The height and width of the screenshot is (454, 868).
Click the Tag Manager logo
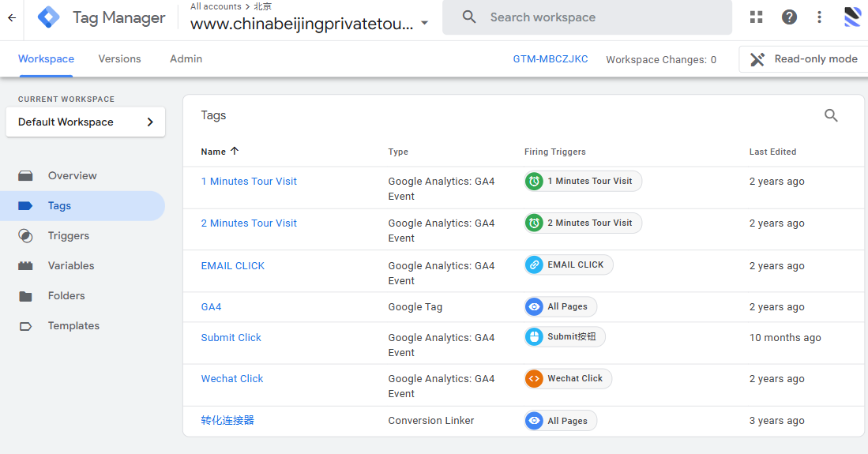(49, 17)
